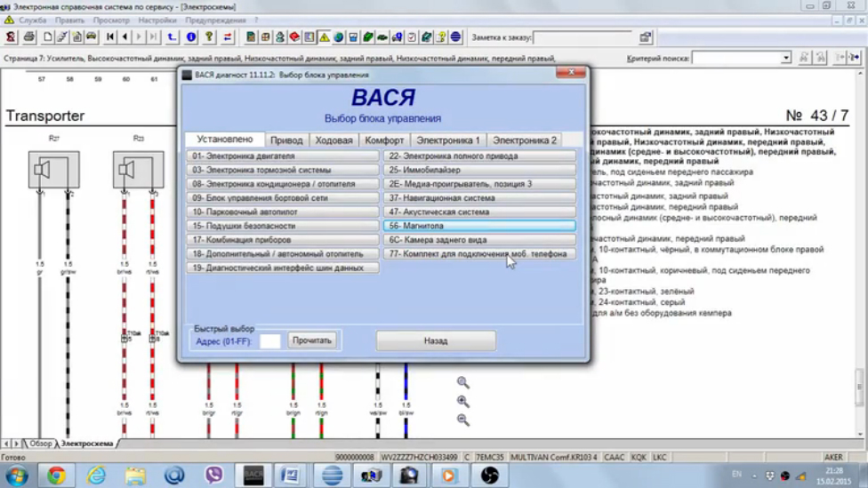Viewport: 868px width, 488px height.
Task: Click the blue circled info icon
Action: click(x=191, y=37)
